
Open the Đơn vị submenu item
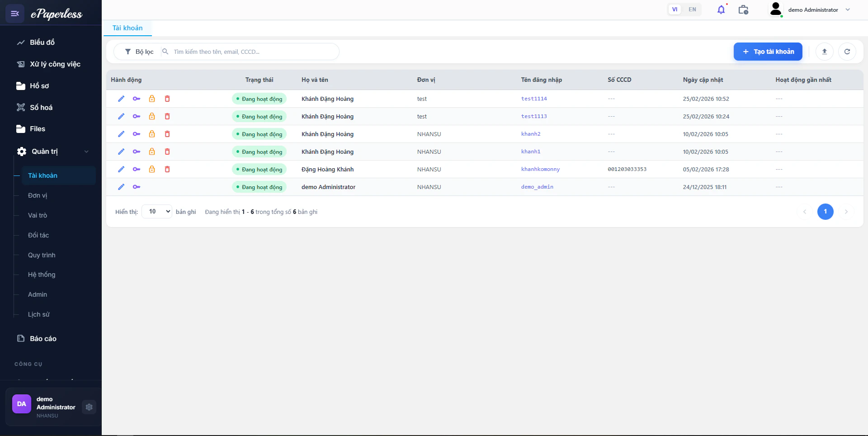pyautogui.click(x=38, y=195)
